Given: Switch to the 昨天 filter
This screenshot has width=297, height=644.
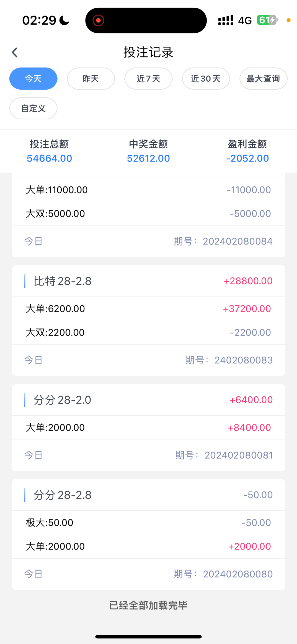Looking at the screenshot, I should coord(91,79).
